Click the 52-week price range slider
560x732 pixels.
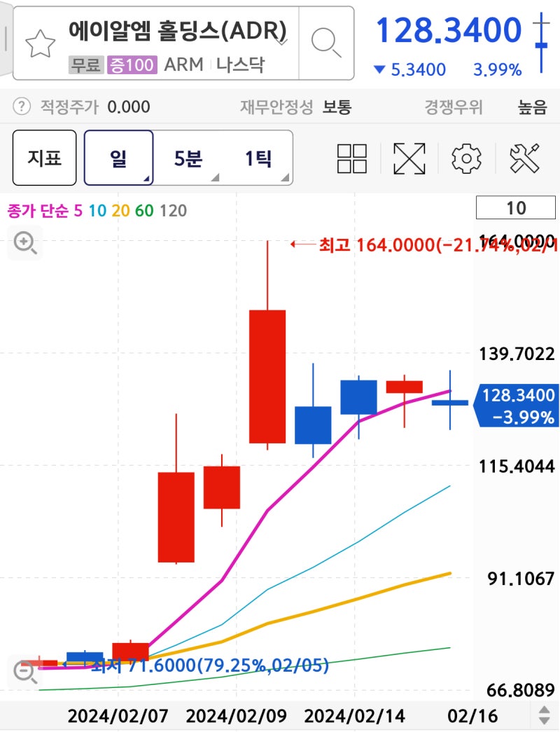click(542, 43)
